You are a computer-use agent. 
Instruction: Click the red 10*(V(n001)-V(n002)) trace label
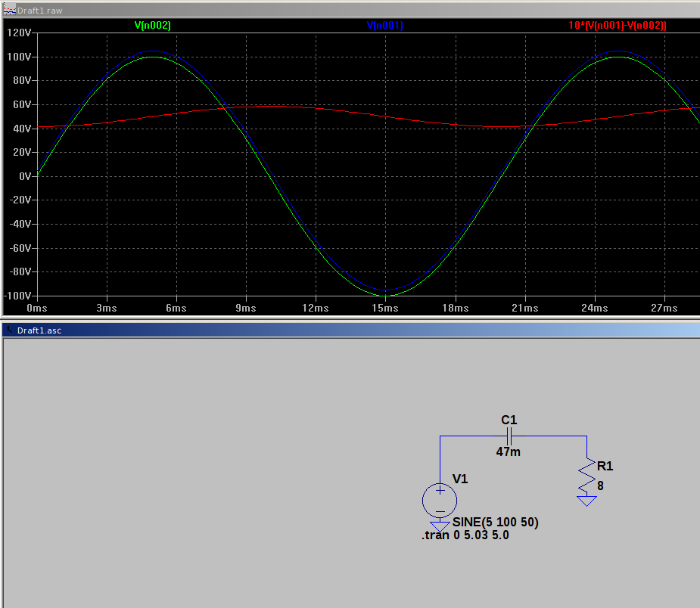[x=618, y=26]
